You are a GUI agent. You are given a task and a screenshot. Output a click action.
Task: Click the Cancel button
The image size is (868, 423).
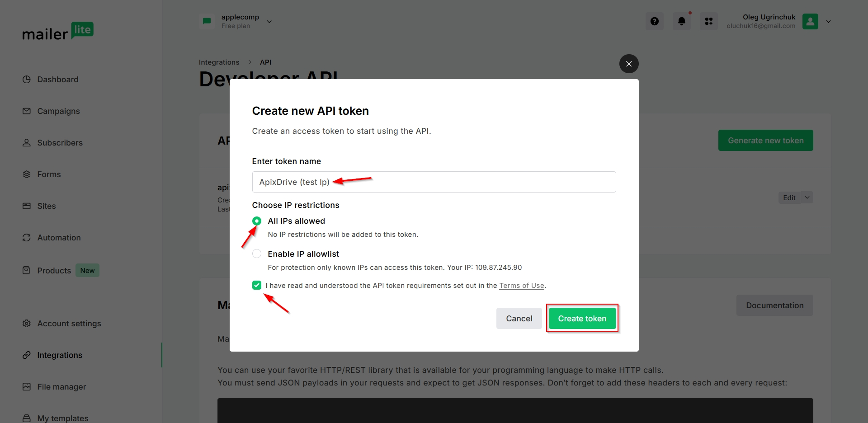519,319
